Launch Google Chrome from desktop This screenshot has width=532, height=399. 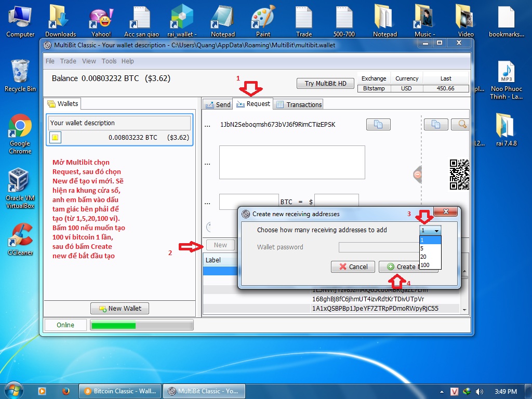20,134
